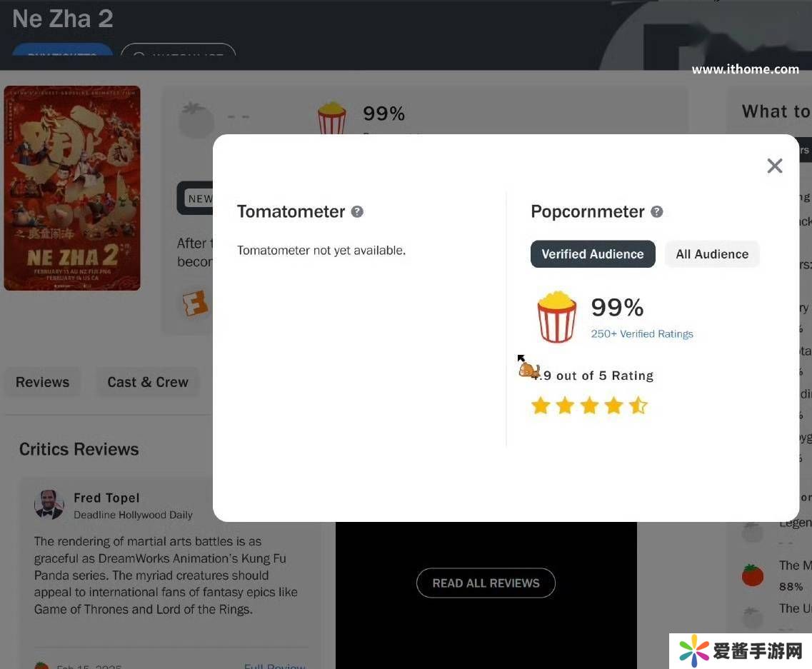This screenshot has width=812, height=669.
Task: Click the Deadline Hollywood Daily publication link
Action: coord(133,515)
